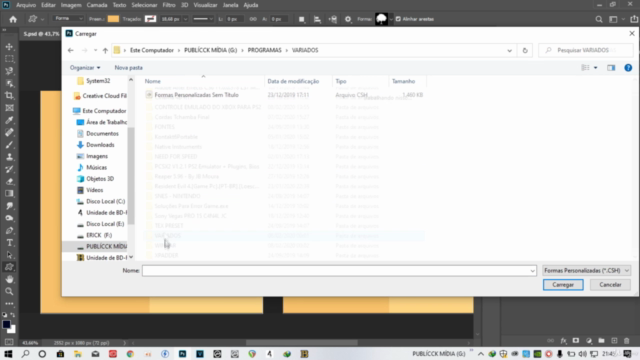Select the Move tool in toolbar
Viewport: 640px width, 360px height.
[9, 47]
